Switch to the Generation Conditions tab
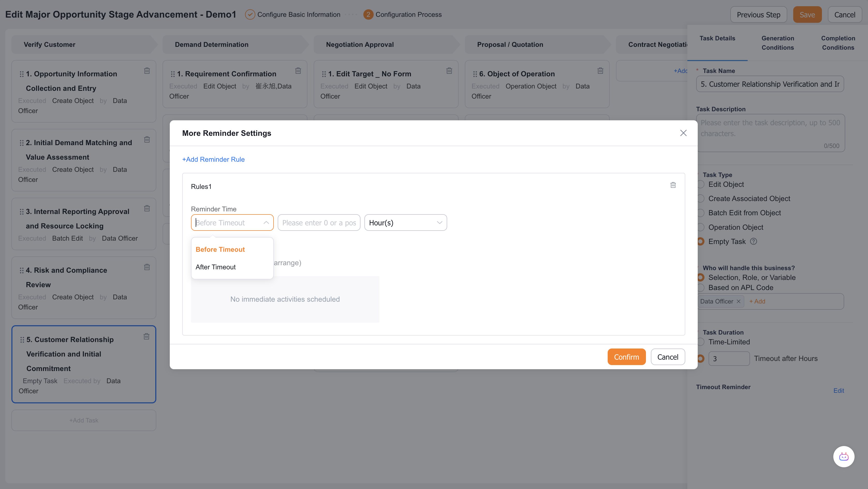Screen dimensions: 868x489 coord(778,43)
